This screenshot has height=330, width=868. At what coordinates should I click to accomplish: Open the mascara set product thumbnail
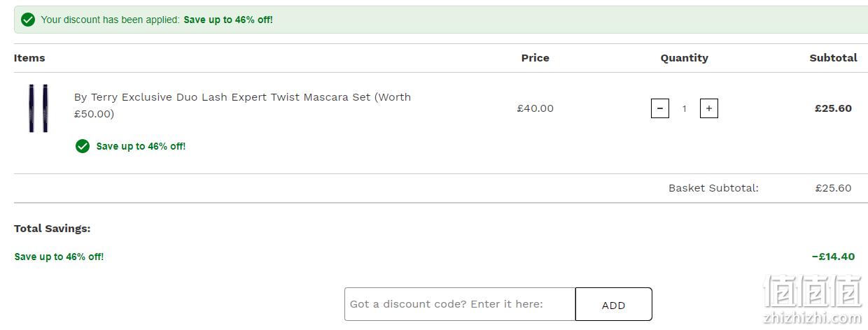38,108
